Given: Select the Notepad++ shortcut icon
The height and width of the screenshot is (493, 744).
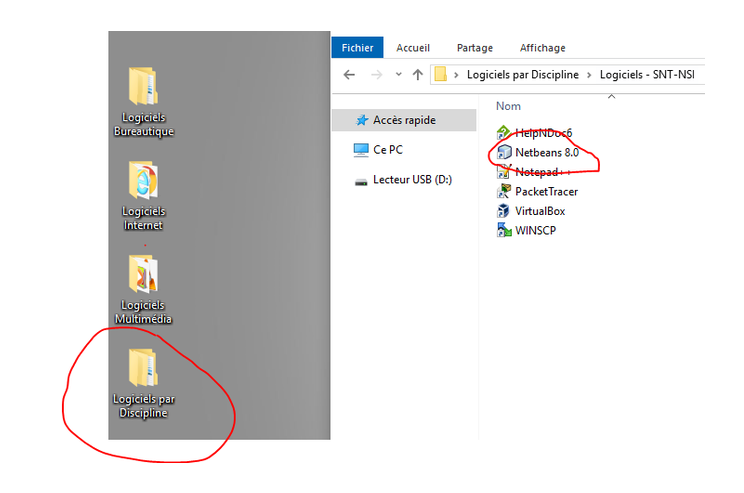Looking at the screenshot, I should [503, 171].
